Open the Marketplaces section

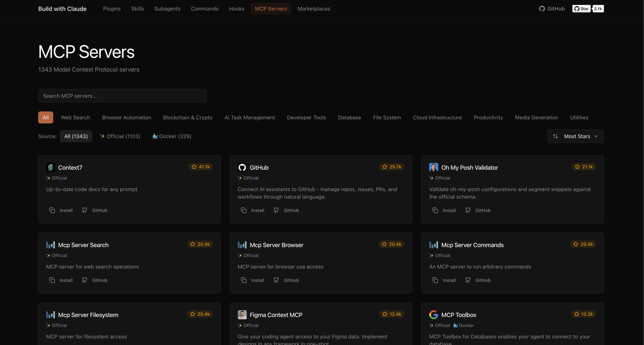click(314, 8)
